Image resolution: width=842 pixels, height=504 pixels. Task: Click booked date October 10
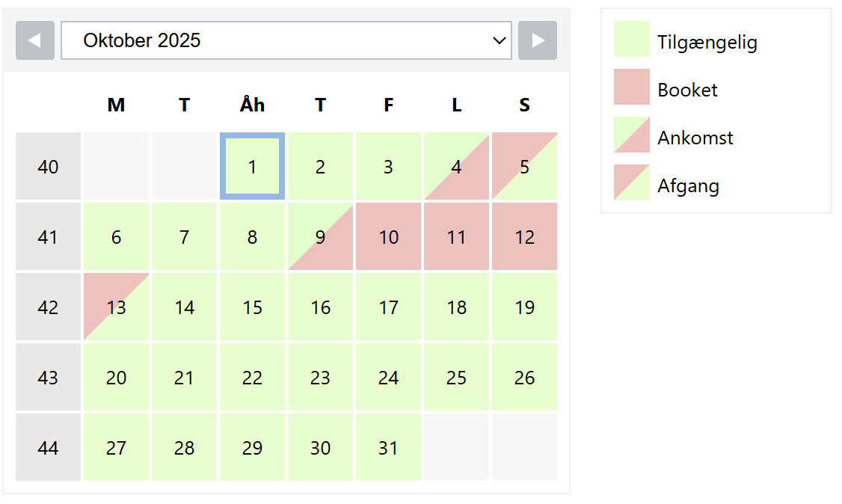pyautogui.click(x=388, y=237)
